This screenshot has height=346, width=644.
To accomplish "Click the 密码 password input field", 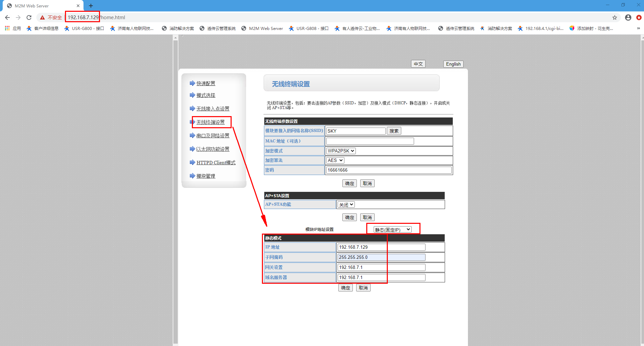I will pos(388,170).
